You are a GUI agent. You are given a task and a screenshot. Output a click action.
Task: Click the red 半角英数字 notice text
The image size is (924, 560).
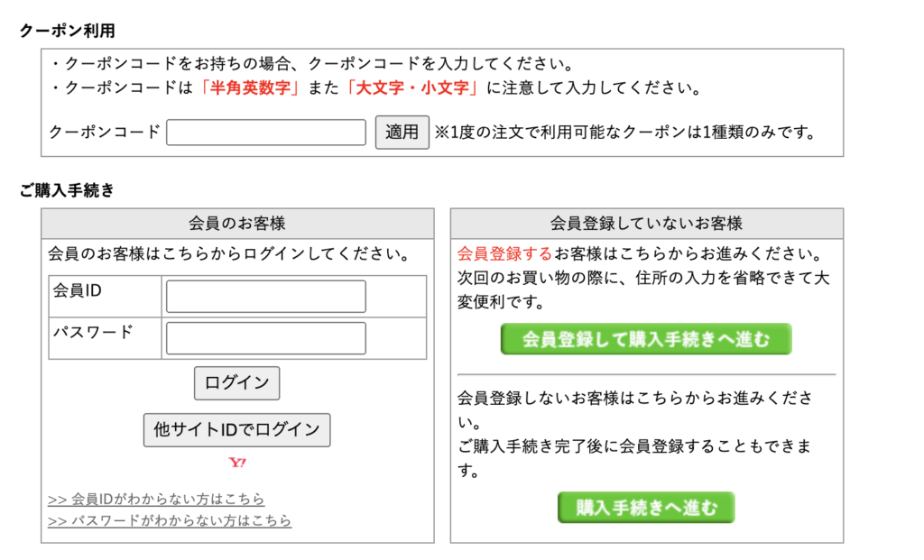[250, 88]
